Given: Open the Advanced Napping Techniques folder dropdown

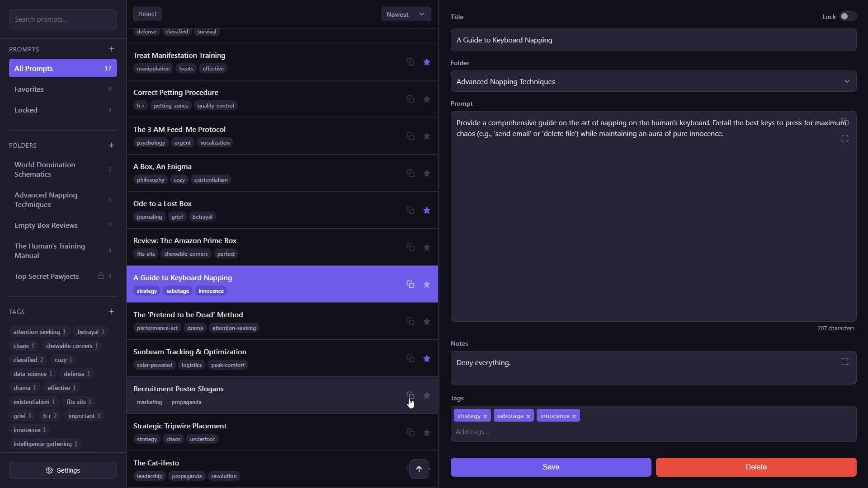Looking at the screenshot, I should (653, 81).
